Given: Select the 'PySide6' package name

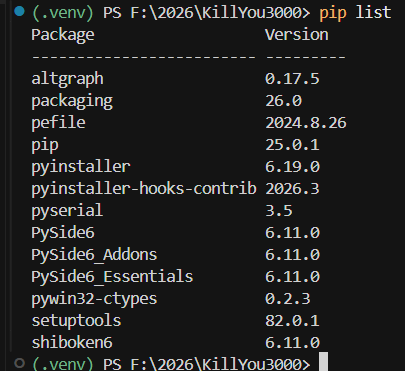Looking at the screenshot, I should click(x=63, y=233).
